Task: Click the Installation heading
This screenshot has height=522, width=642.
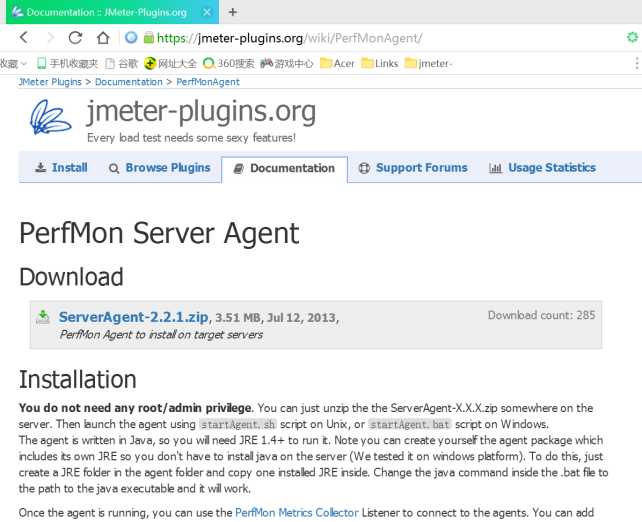Action: (78, 380)
